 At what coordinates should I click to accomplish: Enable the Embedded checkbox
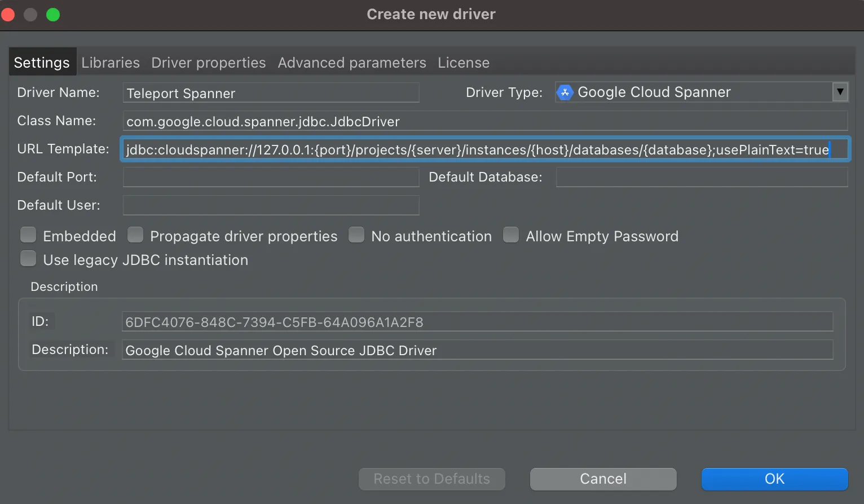28,235
